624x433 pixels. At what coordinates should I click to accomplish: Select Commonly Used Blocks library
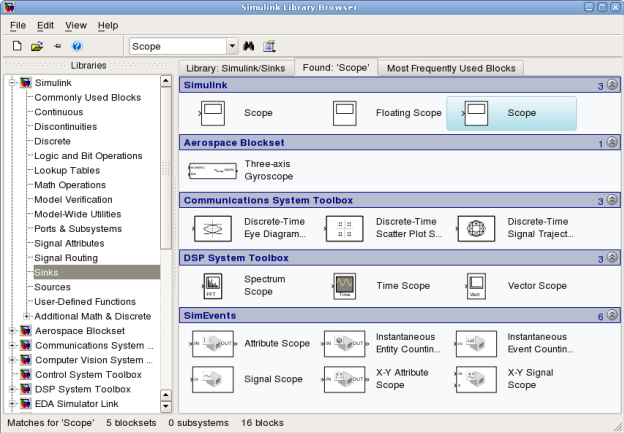point(88,98)
